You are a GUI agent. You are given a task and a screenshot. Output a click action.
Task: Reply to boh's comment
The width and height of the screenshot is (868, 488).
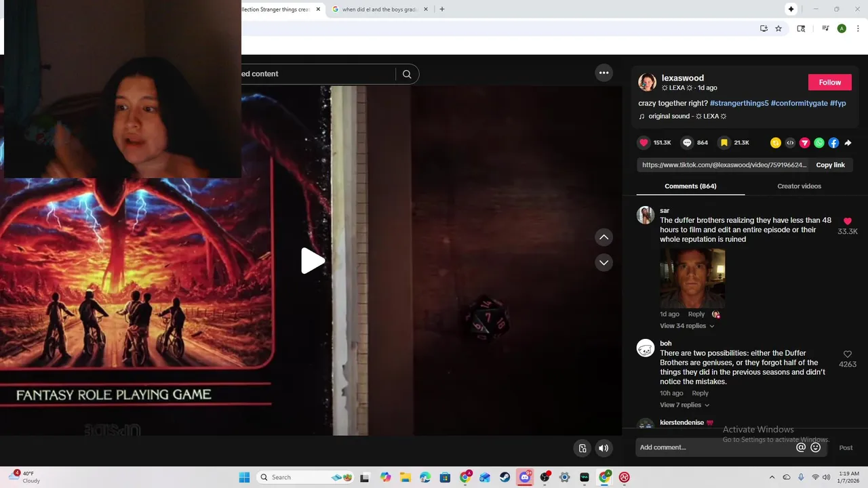[x=700, y=393]
